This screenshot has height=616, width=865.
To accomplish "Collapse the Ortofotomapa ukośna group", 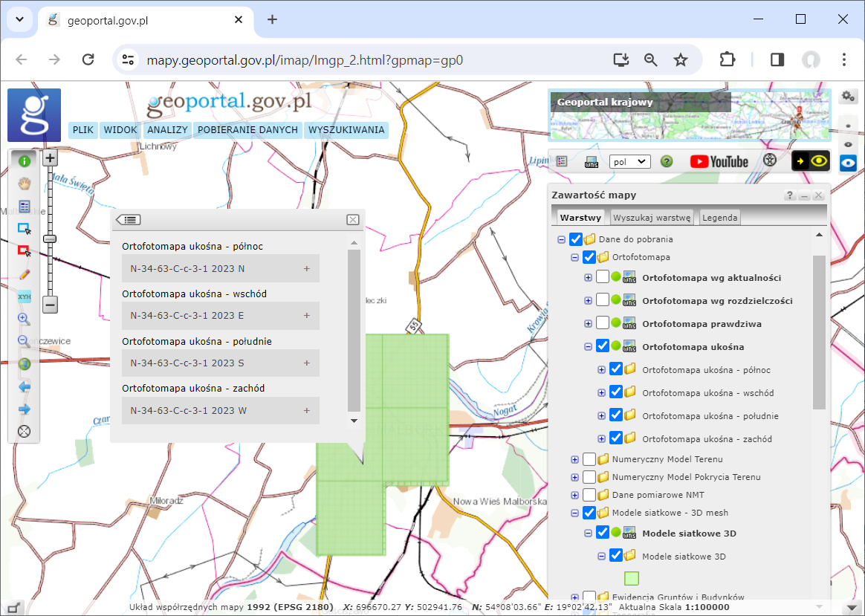I will [x=588, y=346].
